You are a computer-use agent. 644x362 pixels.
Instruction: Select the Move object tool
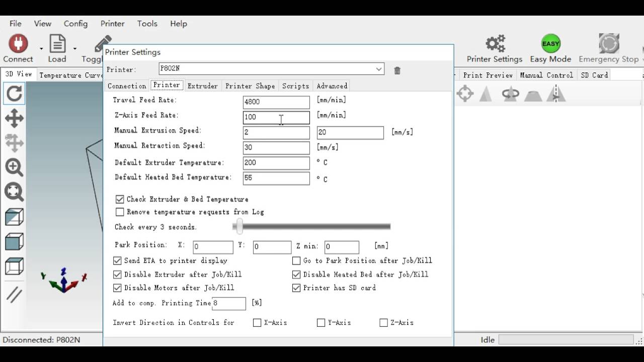(14, 143)
